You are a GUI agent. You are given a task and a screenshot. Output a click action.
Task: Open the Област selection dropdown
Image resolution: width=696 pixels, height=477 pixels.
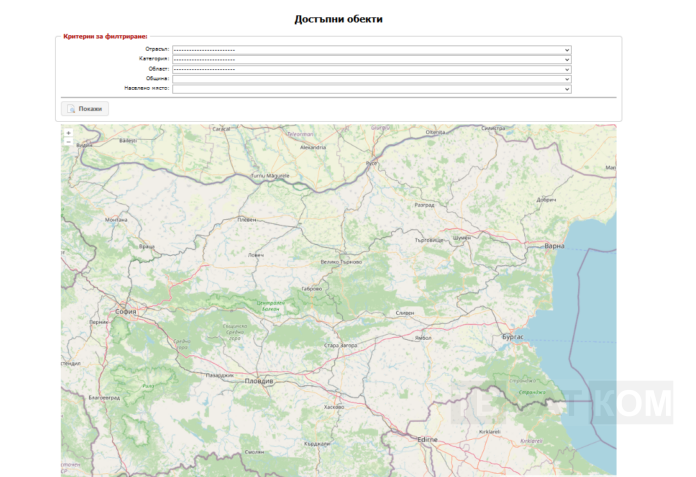pyautogui.click(x=370, y=69)
